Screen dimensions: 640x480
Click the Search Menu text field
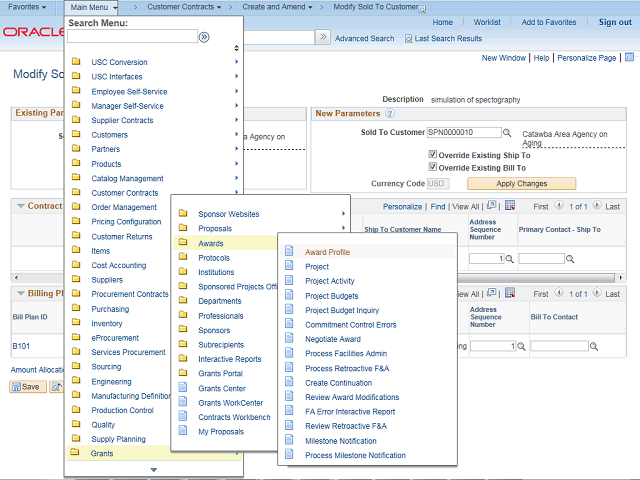132,36
